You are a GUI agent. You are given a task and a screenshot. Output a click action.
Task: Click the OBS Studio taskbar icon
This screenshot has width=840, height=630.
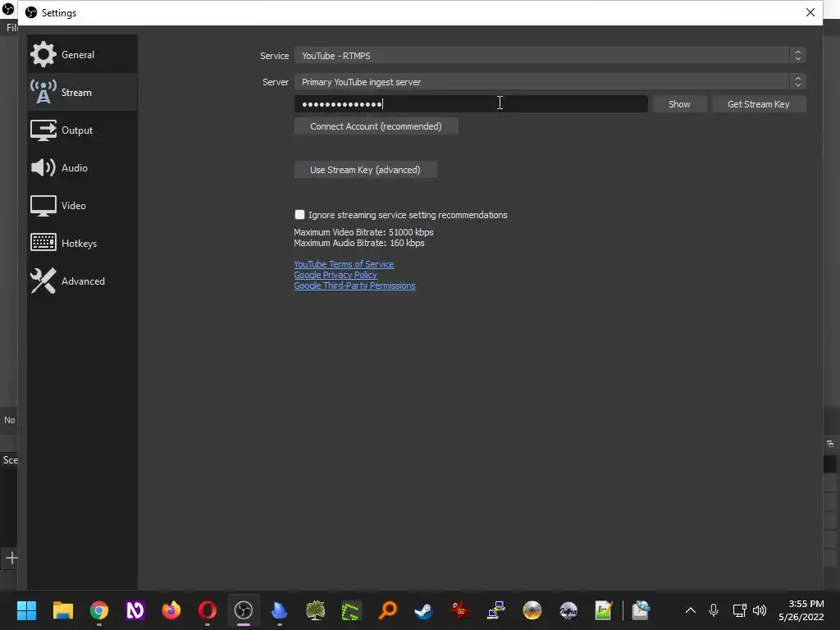(x=244, y=610)
